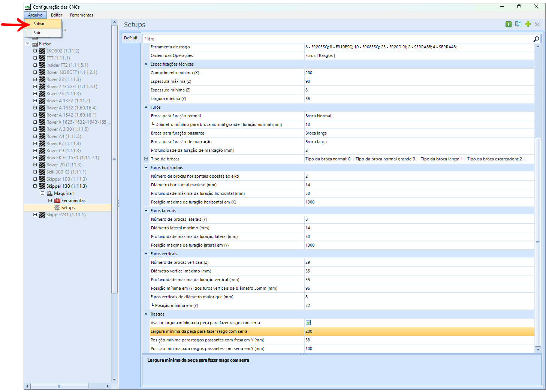Click the Rover 22 machine icon
This screenshot has width=546, height=392.
point(42,79)
